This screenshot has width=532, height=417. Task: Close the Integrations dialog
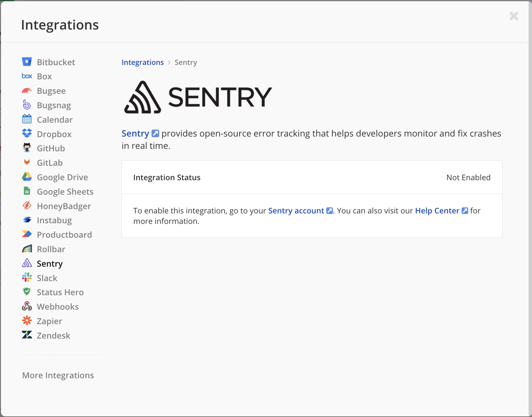pos(514,16)
